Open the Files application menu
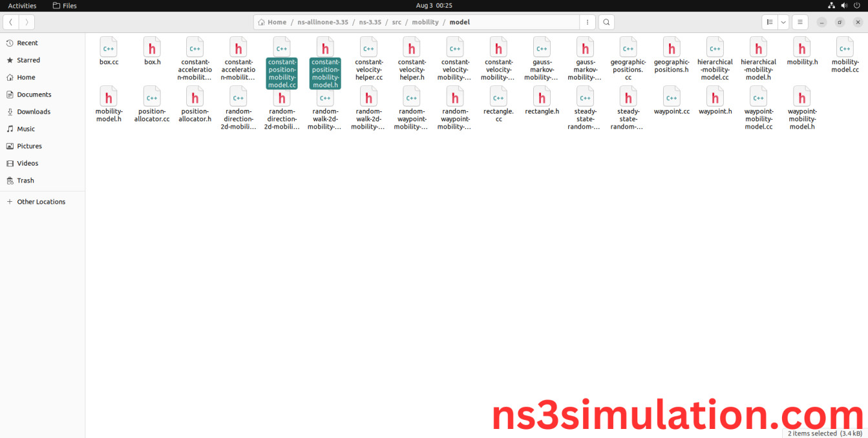Screen dimensions: 868x438 click(64, 5)
